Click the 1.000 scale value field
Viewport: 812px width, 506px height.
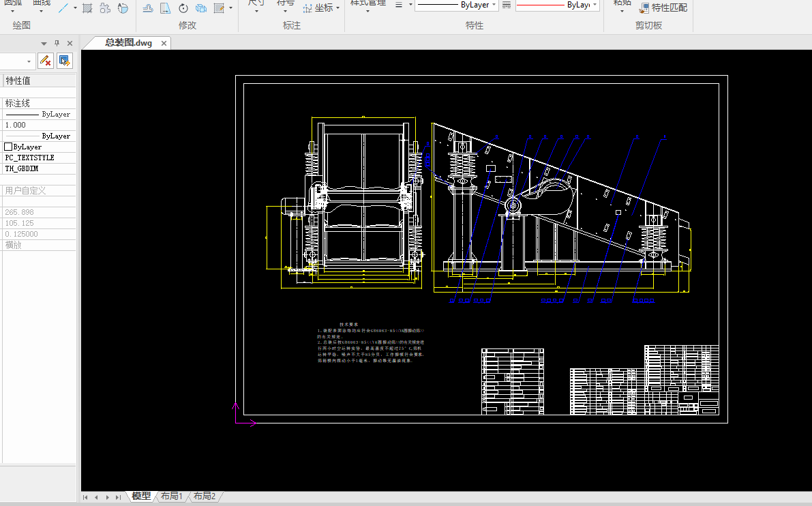point(37,125)
